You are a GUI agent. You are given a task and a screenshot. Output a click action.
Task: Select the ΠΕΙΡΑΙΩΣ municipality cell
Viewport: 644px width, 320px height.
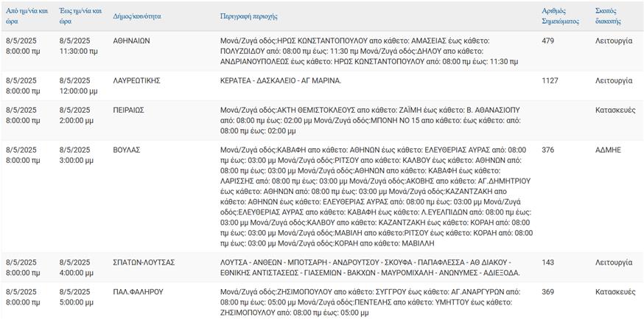click(128, 110)
